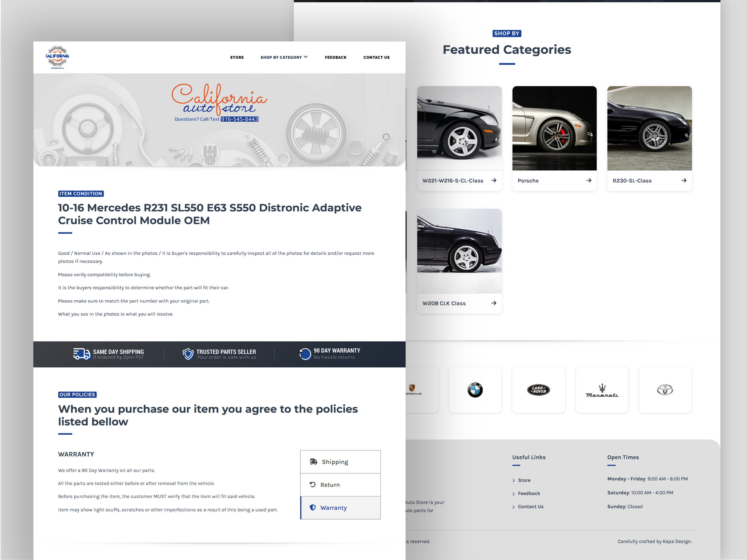Open the FEEDBACK menu item
Viewport: 747px width, 560px height.
[335, 57]
